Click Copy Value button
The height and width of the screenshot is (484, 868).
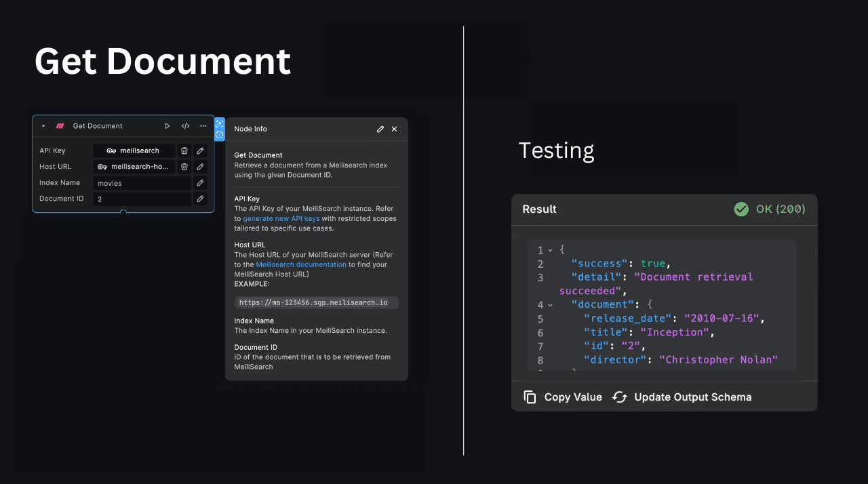point(563,397)
